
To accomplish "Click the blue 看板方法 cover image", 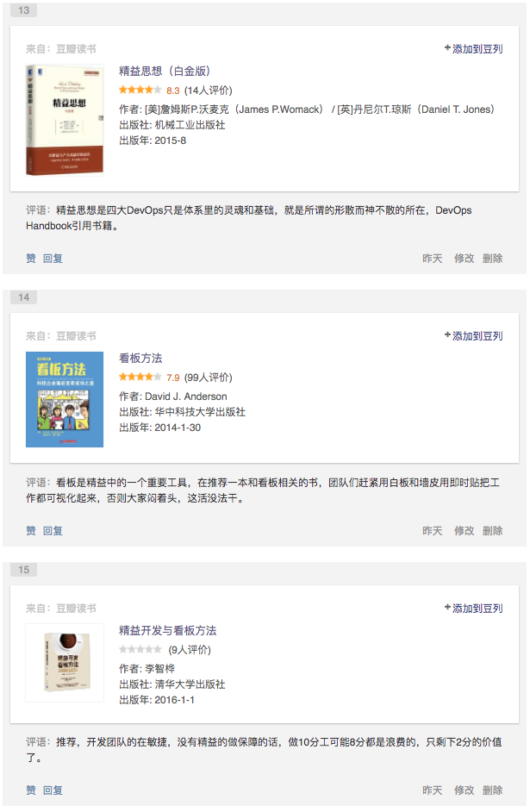I will (65, 399).
